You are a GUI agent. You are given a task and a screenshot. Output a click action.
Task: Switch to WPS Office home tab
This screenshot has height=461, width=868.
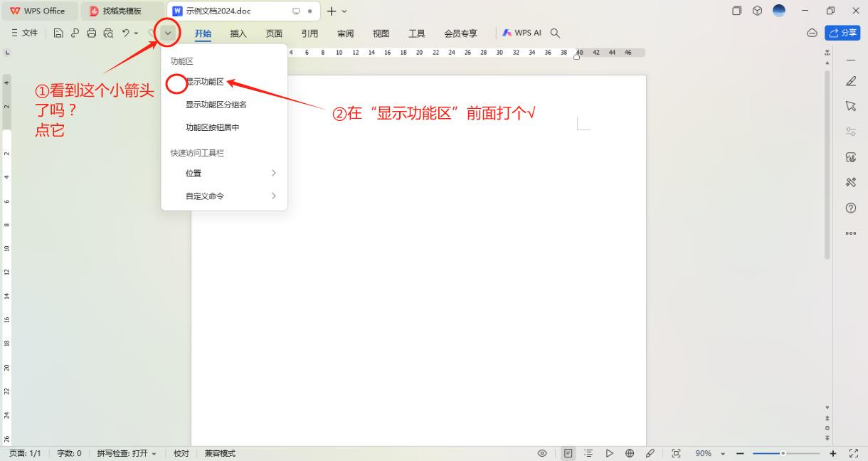[x=38, y=11]
